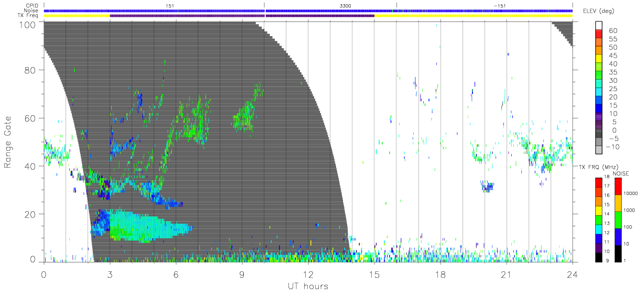This screenshot has height=297, width=644.
Task: Select the blue segment of NOISE colorbar
Action: [618, 236]
